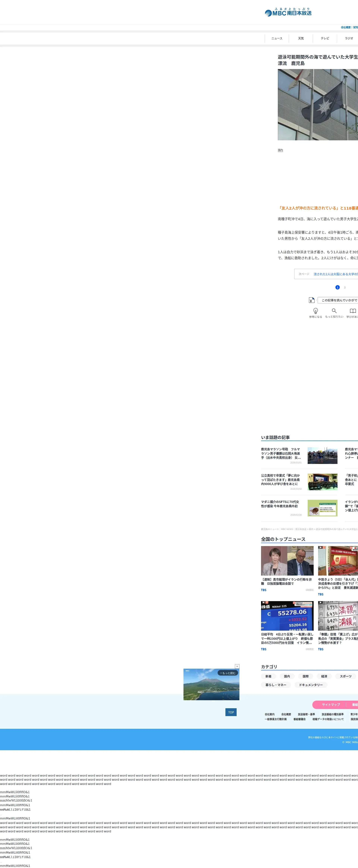The image size is (358, 868).
Task: Click the 学びがある open book icon
Action: coord(353,311)
